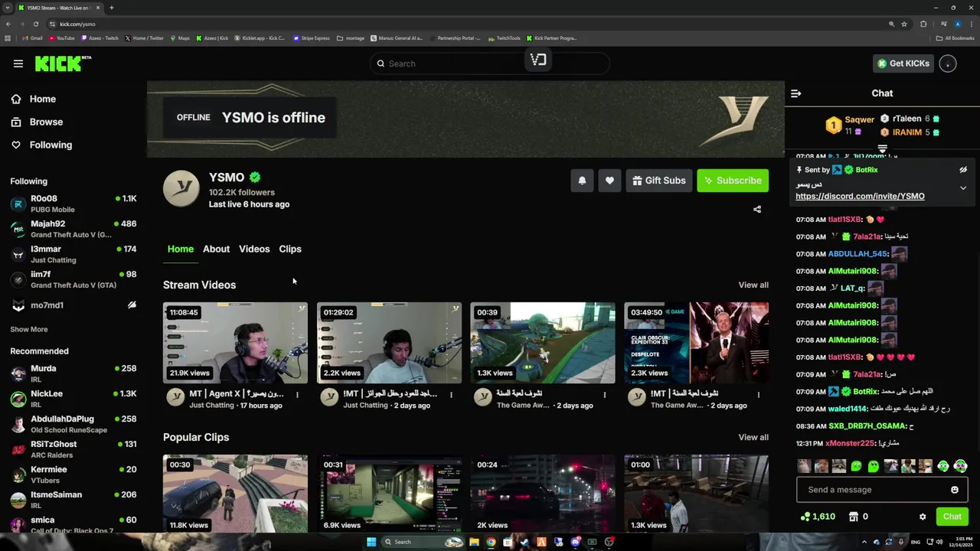Open the Videos tab
This screenshot has width=980, height=551.
254,249
